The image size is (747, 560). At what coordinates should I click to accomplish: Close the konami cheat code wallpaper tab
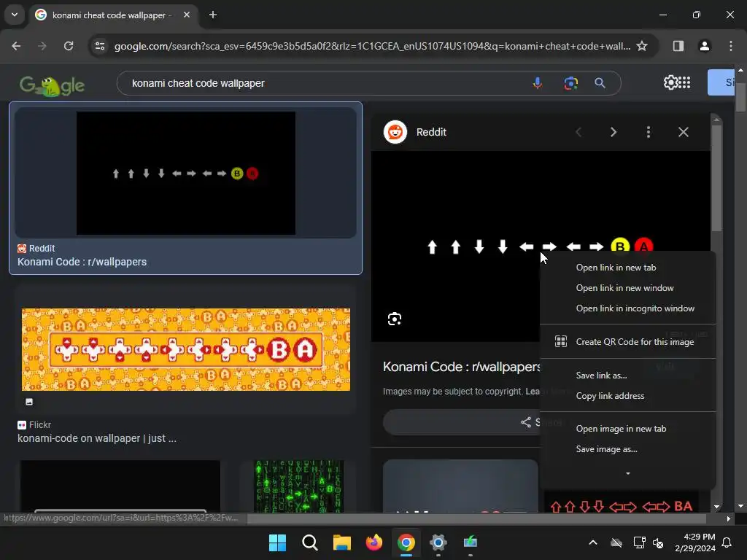[x=187, y=15]
